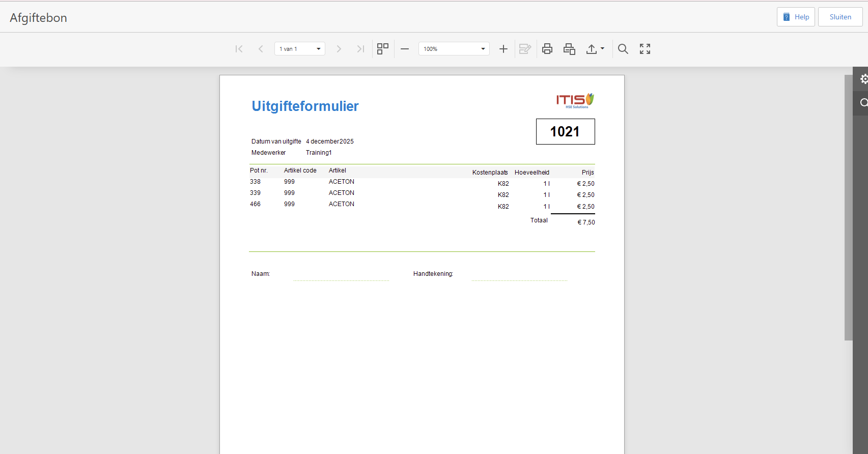Image resolution: width=868 pixels, height=454 pixels.
Task: Open the settings gear side tab
Action: 862,79
